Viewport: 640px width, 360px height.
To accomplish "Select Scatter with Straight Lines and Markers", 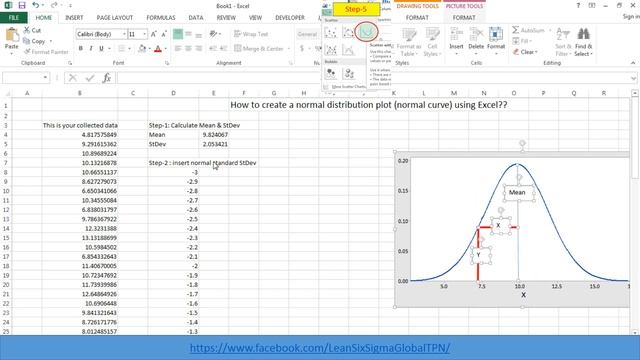I will (331, 50).
